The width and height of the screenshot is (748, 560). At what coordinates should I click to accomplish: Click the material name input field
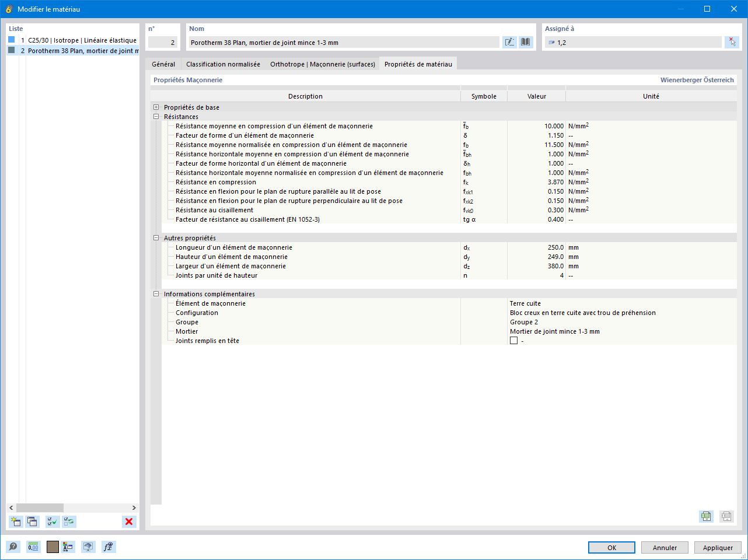click(x=344, y=43)
